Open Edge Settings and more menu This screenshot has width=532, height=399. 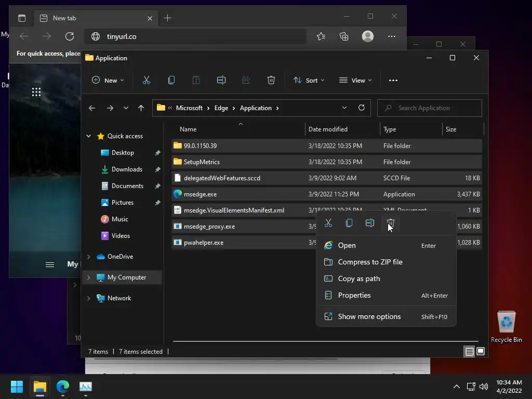(392, 36)
